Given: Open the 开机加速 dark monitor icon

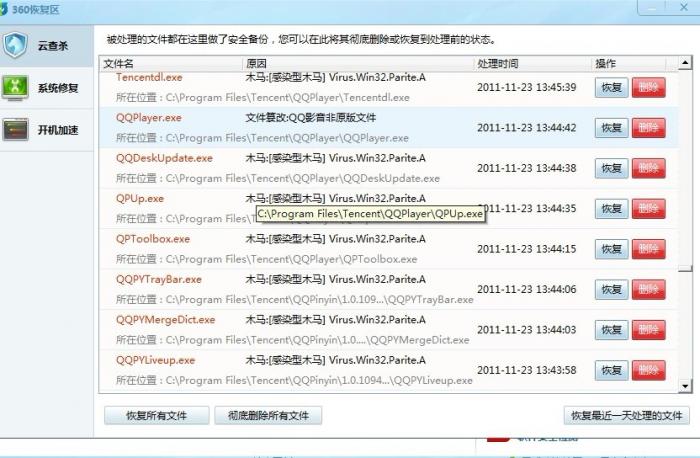Looking at the screenshot, I should click(x=15, y=129).
